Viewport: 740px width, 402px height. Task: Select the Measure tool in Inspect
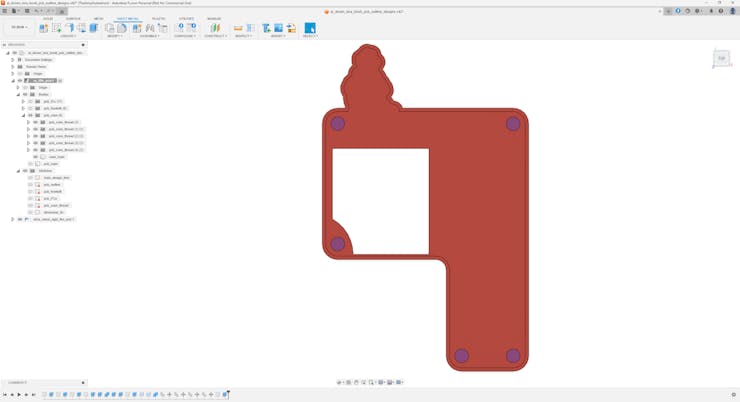point(238,28)
